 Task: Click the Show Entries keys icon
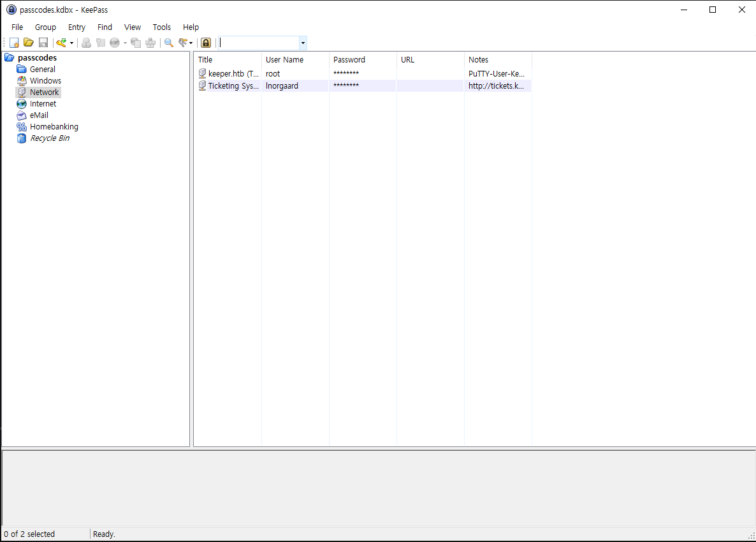[x=183, y=43]
